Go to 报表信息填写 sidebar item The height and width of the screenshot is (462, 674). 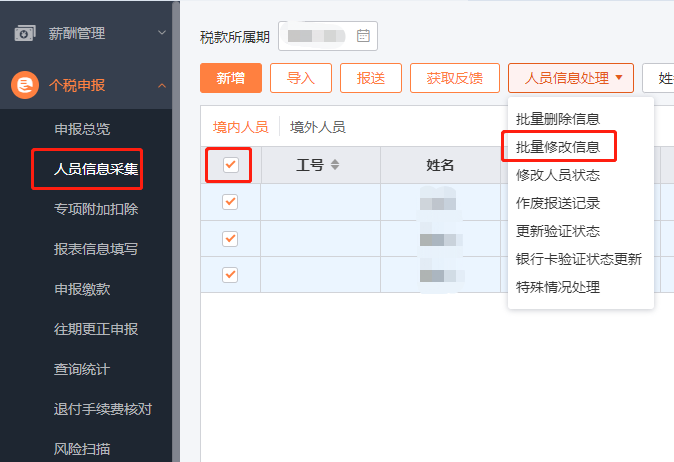pyautogui.click(x=96, y=249)
